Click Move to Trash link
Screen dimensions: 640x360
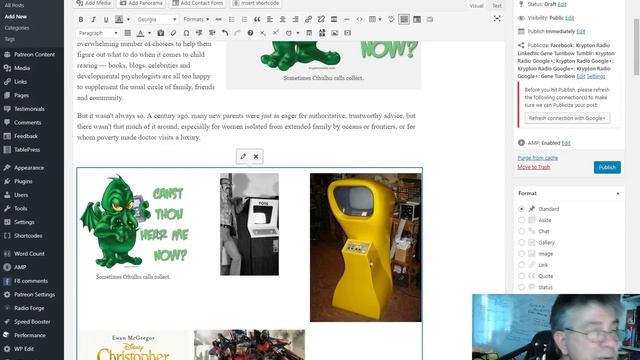[x=533, y=167]
